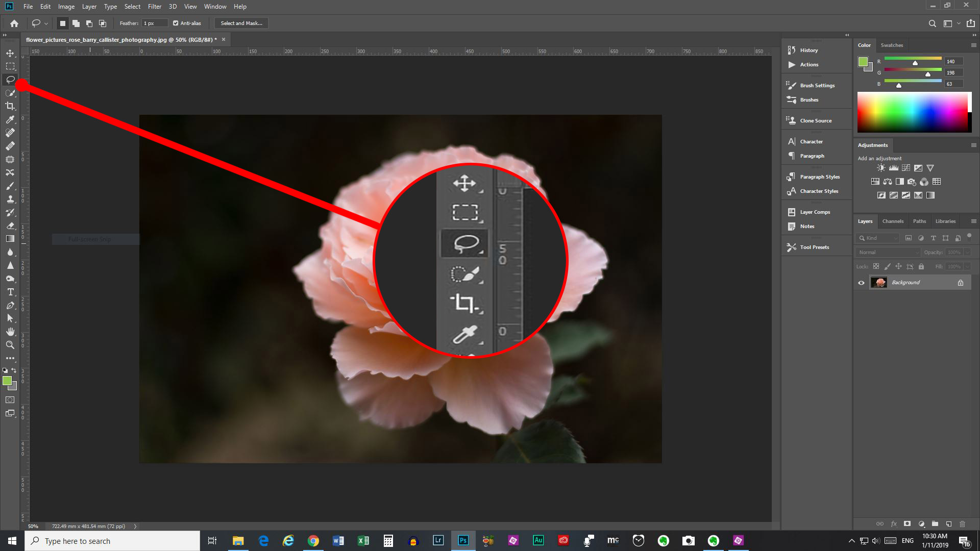Click the Feather input field

[155, 23]
